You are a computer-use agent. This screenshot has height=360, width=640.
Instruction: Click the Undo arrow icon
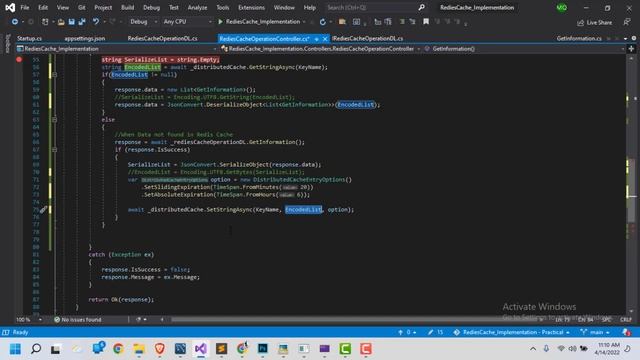click(96, 22)
